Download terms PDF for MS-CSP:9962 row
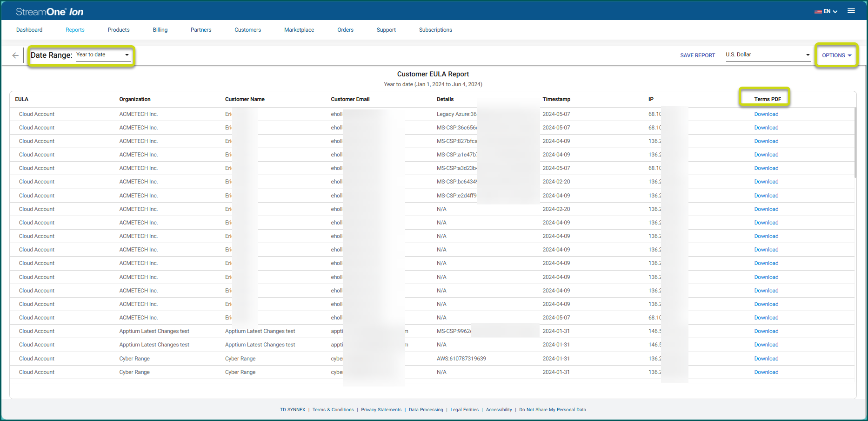This screenshot has width=868, height=421. click(766, 331)
